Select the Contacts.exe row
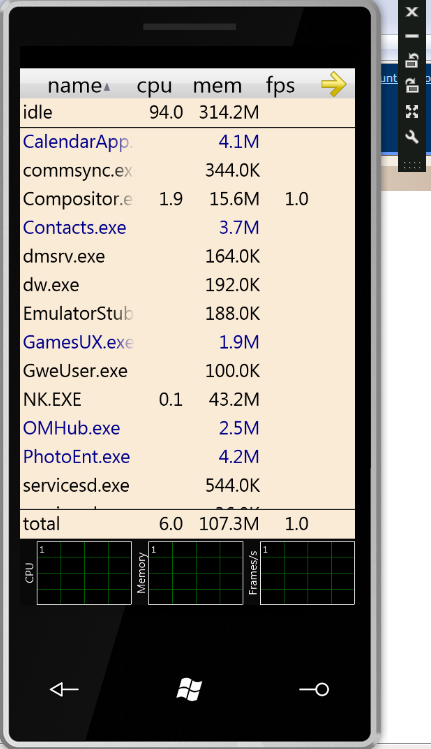431x749 pixels. 187,228
